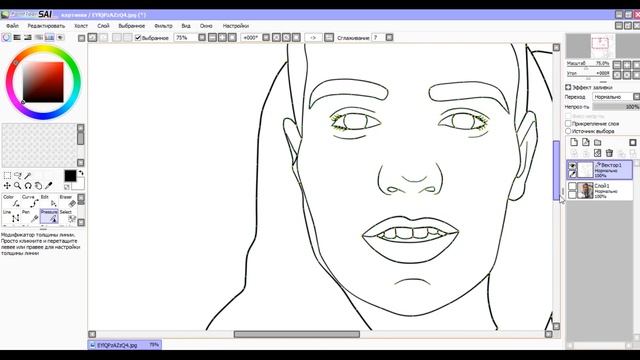Open Фильтр menu
Viewport: 640px width, 360px height.
tap(163, 26)
